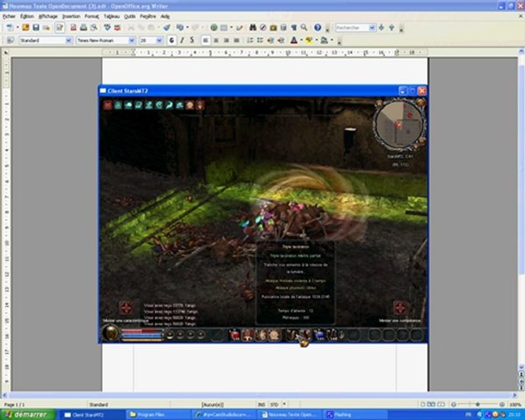Screen dimensions: 525x420
Task: Click the Print icon
Action: [83, 27]
